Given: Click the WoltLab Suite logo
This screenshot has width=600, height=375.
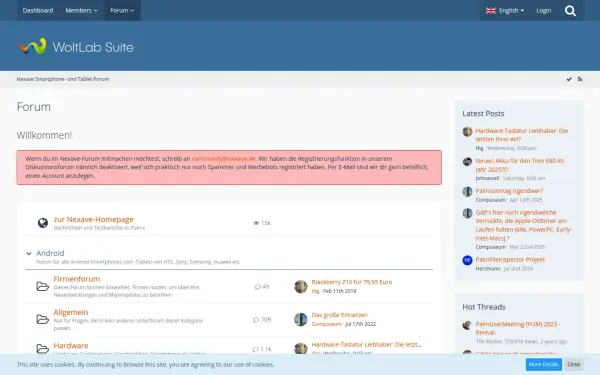Looking at the screenshot, I should click(x=76, y=47).
